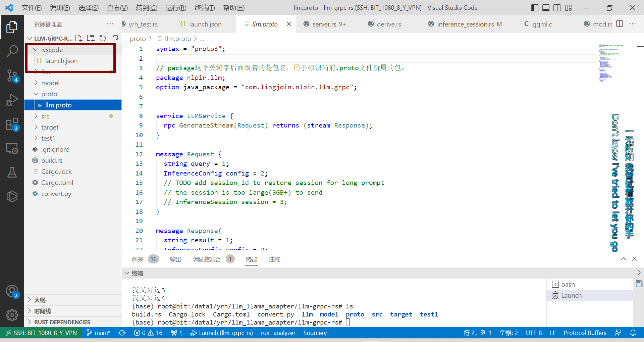Switch to the server.rs tab
This screenshot has width=644, height=342.
328,24
